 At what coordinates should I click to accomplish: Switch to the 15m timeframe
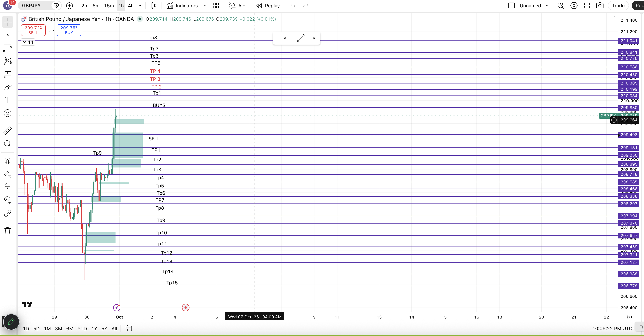(109, 5)
